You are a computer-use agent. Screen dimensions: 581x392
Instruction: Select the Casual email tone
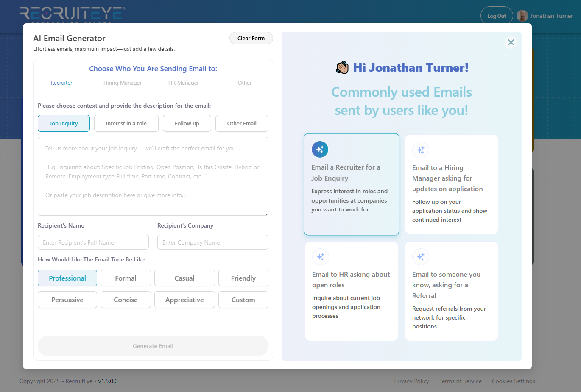[184, 278]
